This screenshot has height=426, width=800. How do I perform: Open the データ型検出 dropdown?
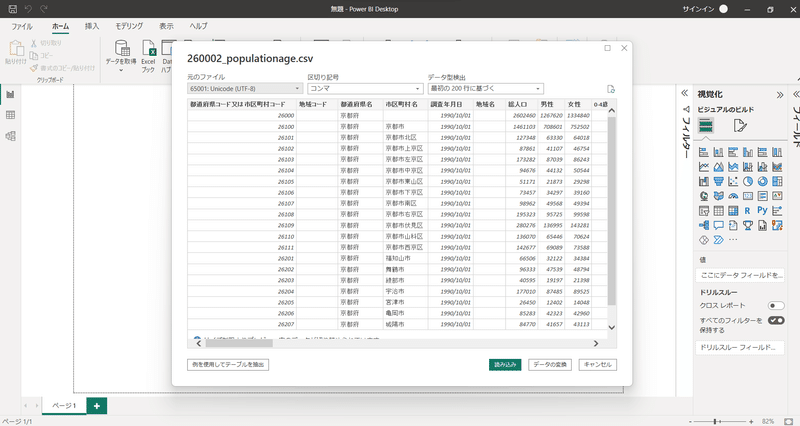(485, 89)
